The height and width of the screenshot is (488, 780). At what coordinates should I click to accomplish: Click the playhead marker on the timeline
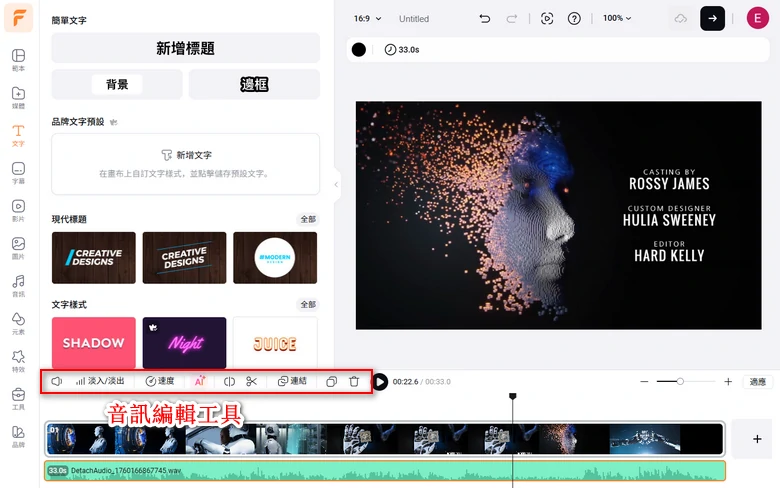coord(512,396)
